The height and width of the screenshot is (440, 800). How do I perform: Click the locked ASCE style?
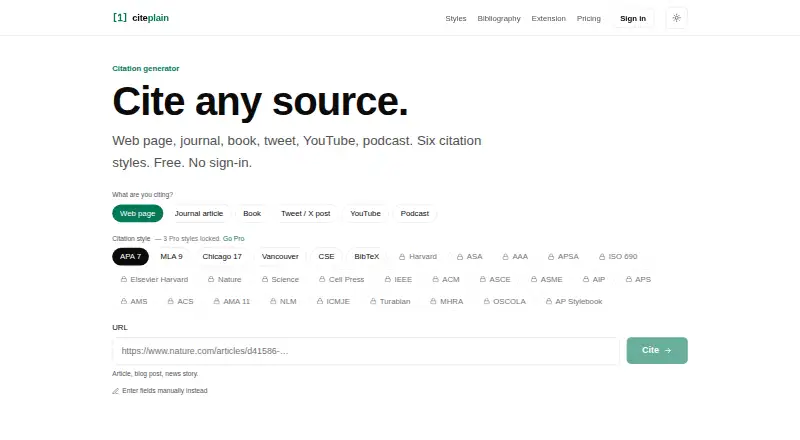point(495,280)
